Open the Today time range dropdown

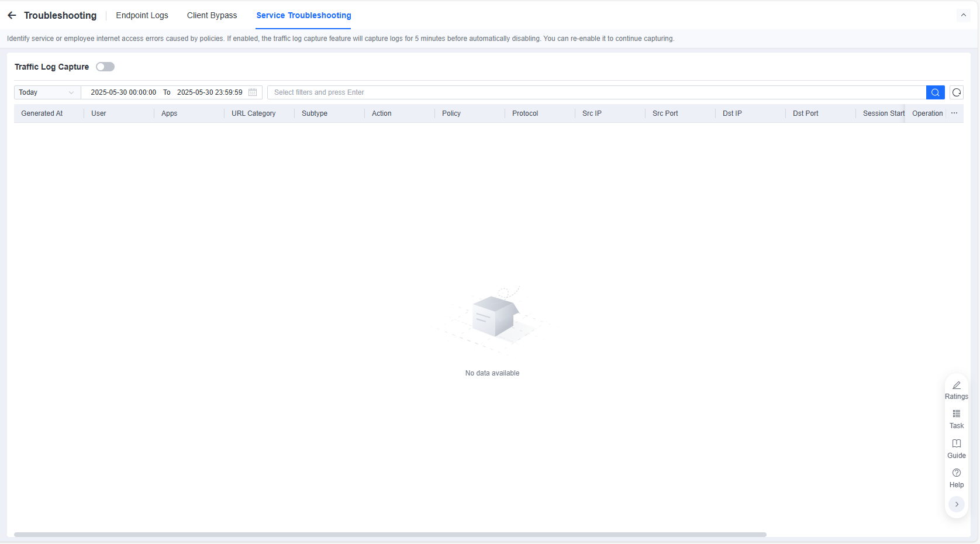(x=47, y=92)
